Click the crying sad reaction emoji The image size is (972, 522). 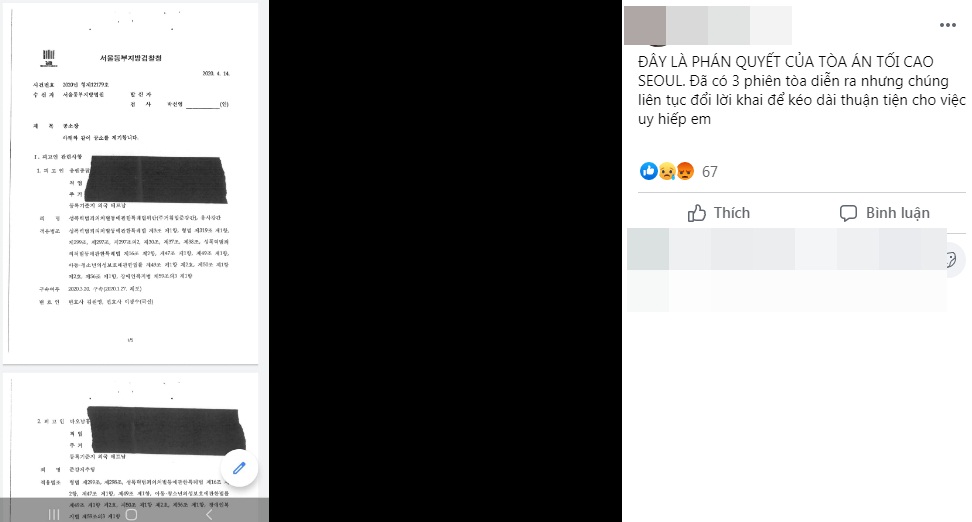[666, 171]
